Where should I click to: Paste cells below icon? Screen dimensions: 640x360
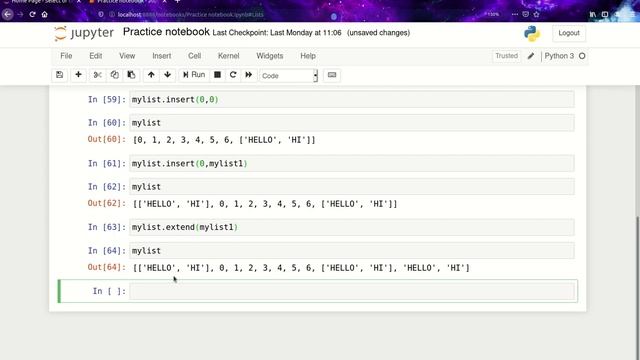[131, 75]
